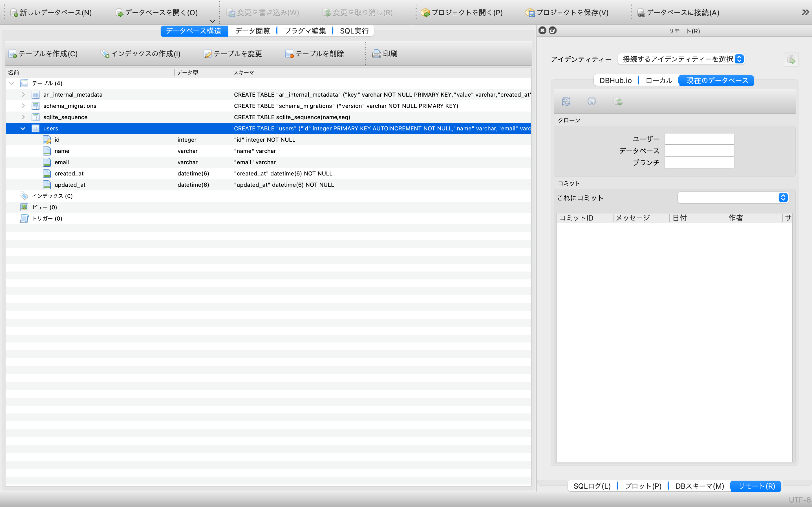The width and height of the screenshot is (812, 507).
Task: Switch to the SQL execution tab
Action: [x=354, y=31]
